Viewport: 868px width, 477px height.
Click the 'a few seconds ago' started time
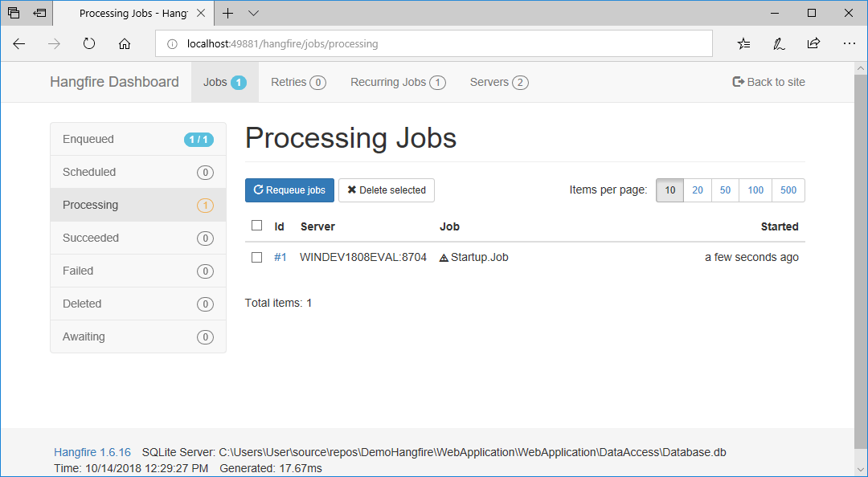coord(751,257)
